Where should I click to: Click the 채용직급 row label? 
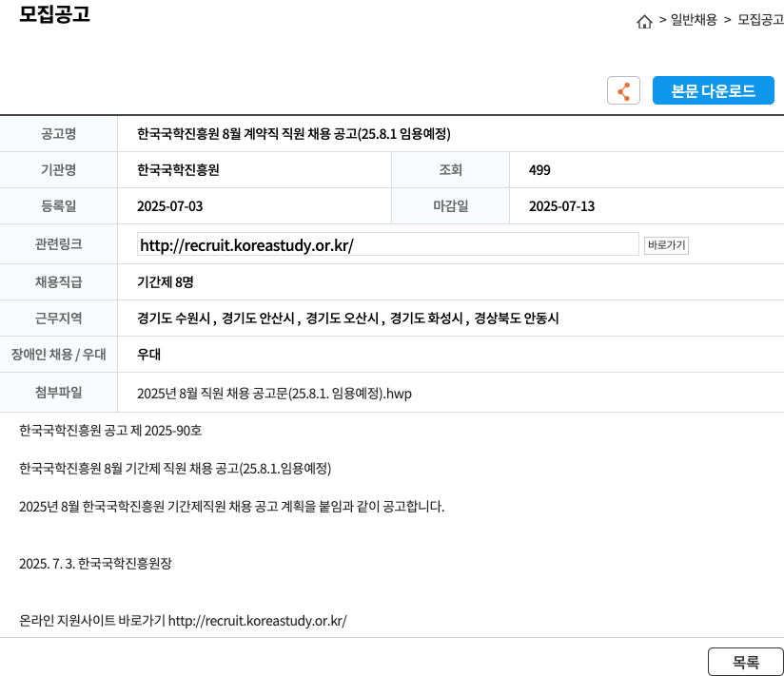[58, 281]
